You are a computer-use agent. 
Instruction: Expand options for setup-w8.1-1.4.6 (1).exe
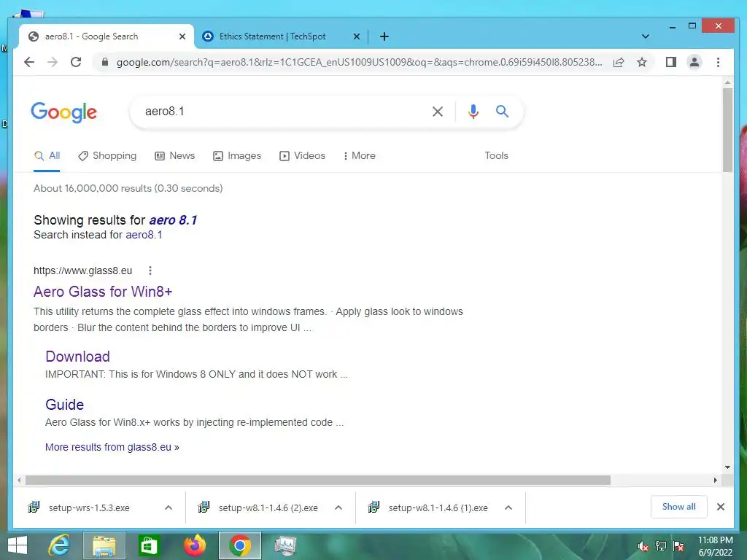(x=508, y=507)
